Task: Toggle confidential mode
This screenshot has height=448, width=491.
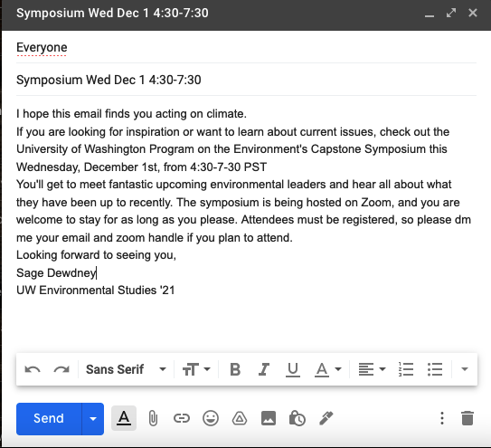Action: pos(297,418)
